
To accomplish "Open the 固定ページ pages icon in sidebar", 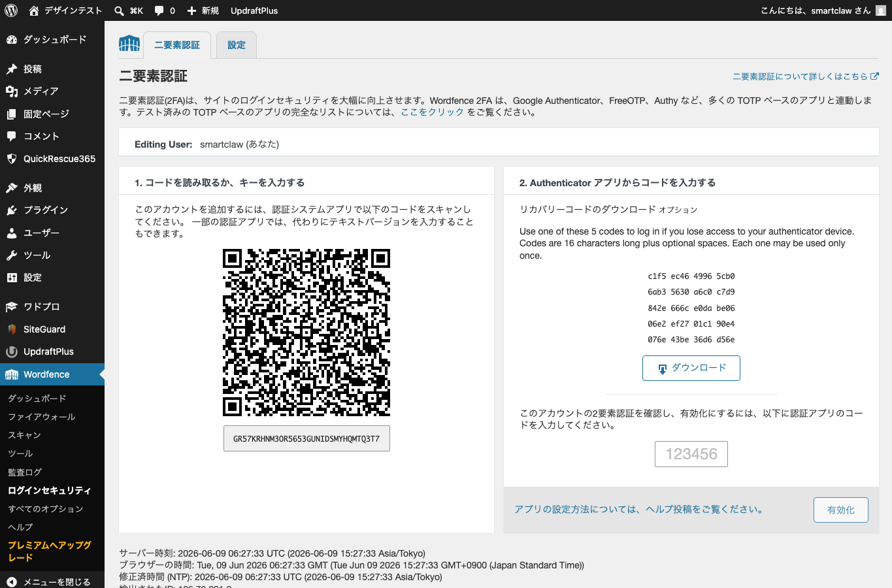I will [12, 114].
